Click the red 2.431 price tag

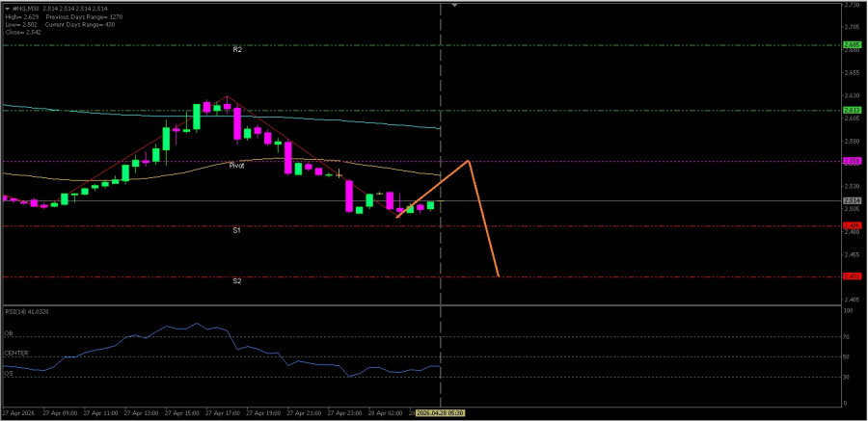point(851,276)
